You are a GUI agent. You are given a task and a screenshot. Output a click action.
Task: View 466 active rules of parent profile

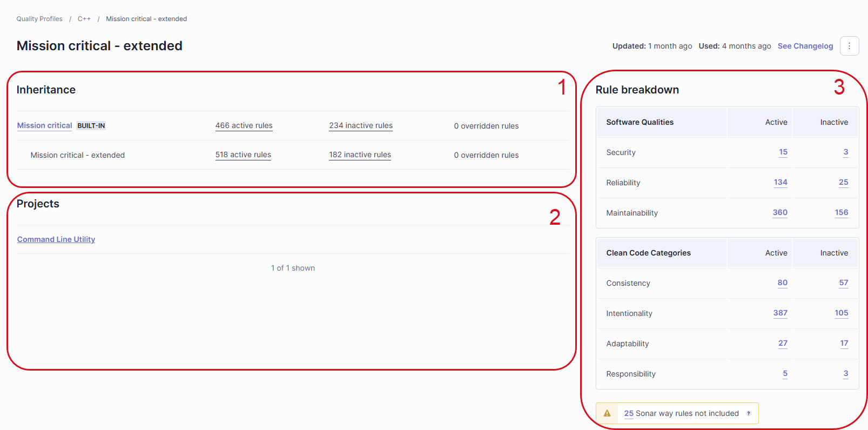244,125
